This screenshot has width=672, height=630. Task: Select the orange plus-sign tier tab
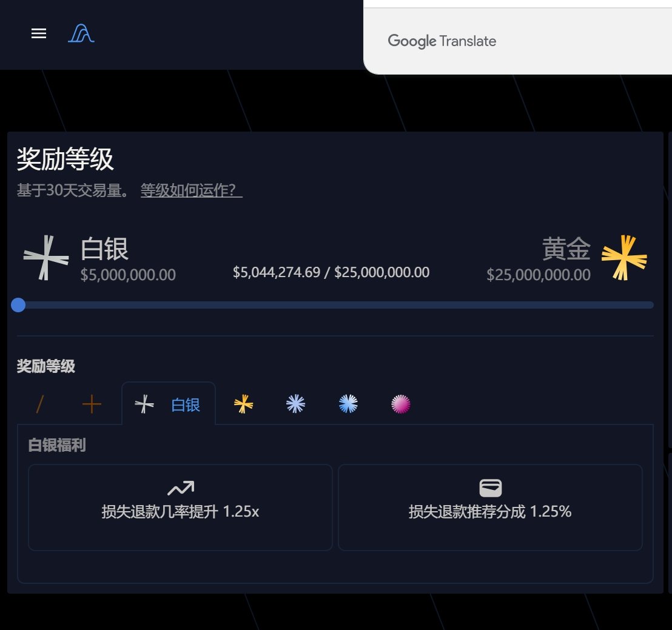(x=91, y=403)
